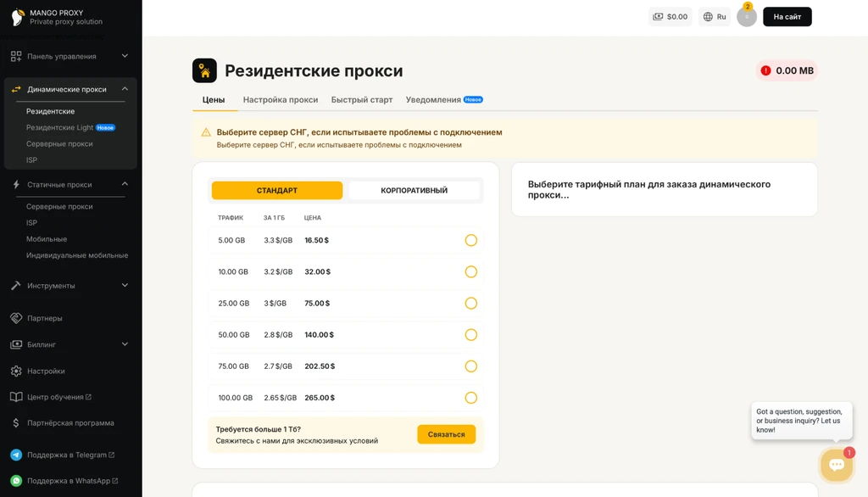Open the chat bubble widget
Viewport: 868px width, 497px height.
837,464
